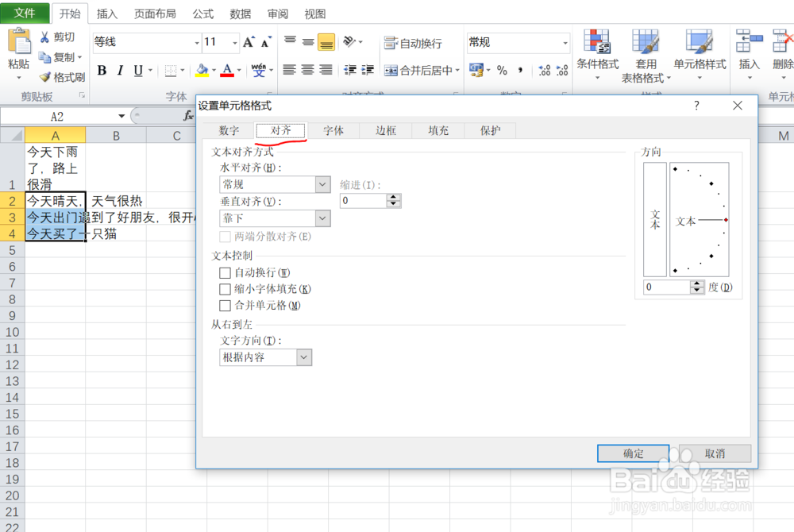Click the 确定 button
This screenshot has width=794, height=532.
633,453
